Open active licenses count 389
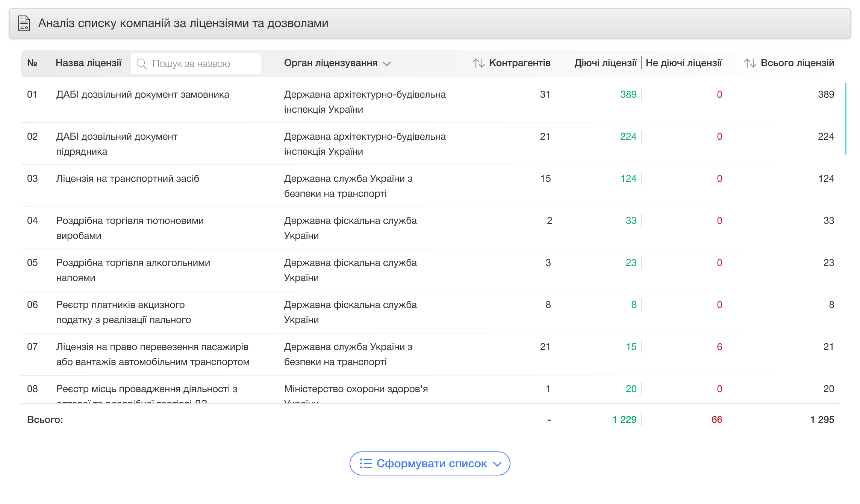This screenshot has width=860, height=504. (x=628, y=94)
